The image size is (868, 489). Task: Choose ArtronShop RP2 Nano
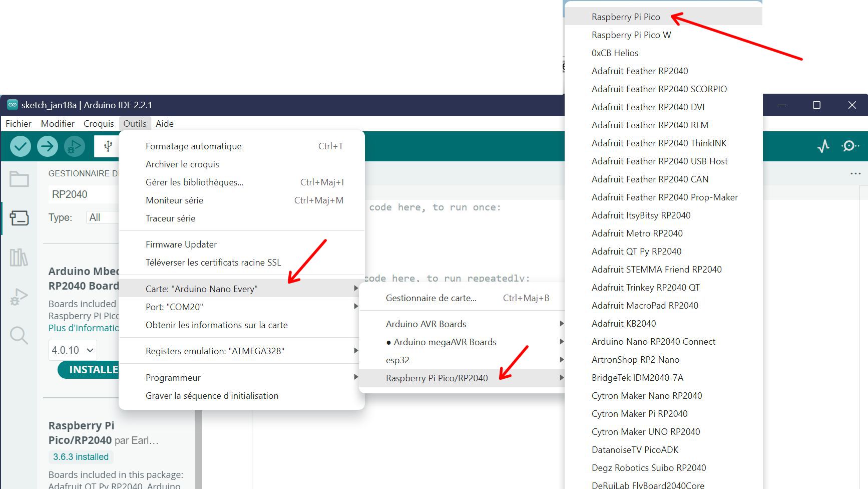(663, 360)
